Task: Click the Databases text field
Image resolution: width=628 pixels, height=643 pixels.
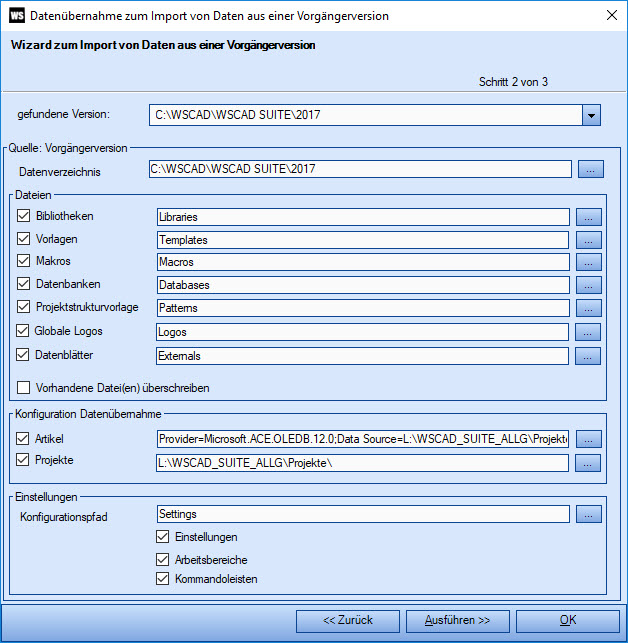Action: (363, 285)
